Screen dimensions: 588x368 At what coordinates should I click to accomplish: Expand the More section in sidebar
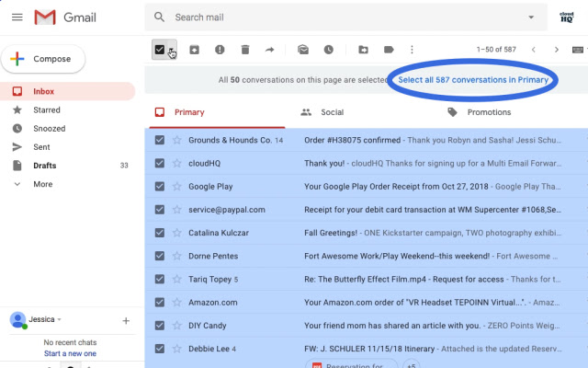click(42, 184)
